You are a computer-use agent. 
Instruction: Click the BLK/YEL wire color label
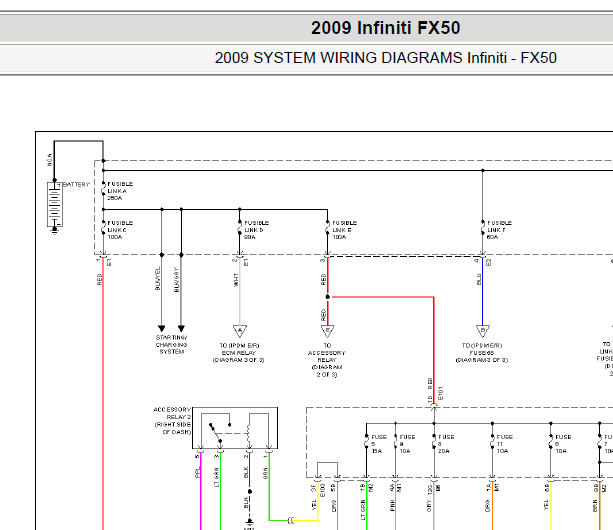[x=158, y=279]
